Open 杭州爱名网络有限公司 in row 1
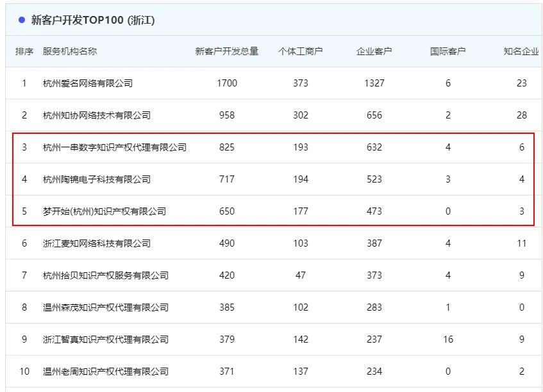Viewport: 543px width, 392px height. [x=88, y=83]
